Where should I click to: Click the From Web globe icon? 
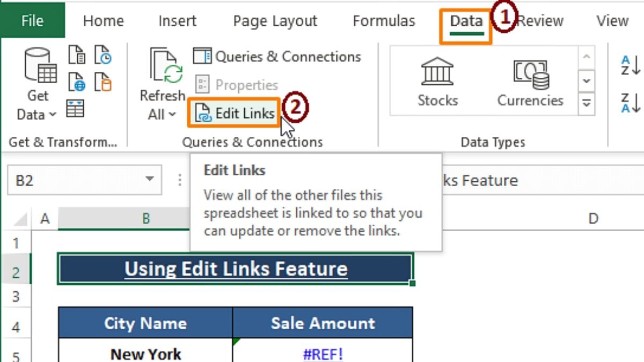tap(77, 82)
